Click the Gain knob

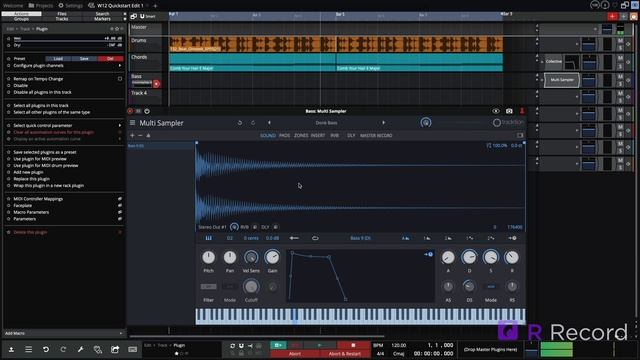[x=272, y=257]
